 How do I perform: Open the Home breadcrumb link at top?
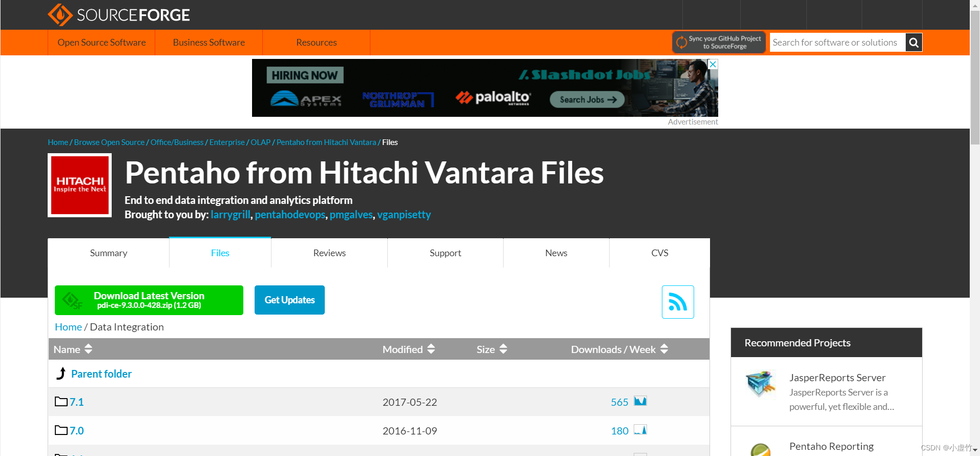point(58,142)
